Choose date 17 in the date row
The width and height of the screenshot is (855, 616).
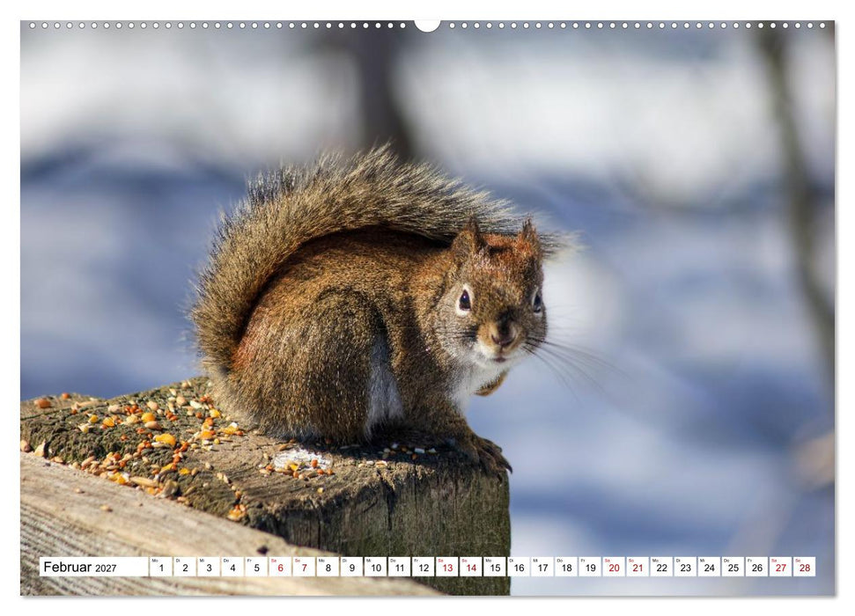pos(542,567)
